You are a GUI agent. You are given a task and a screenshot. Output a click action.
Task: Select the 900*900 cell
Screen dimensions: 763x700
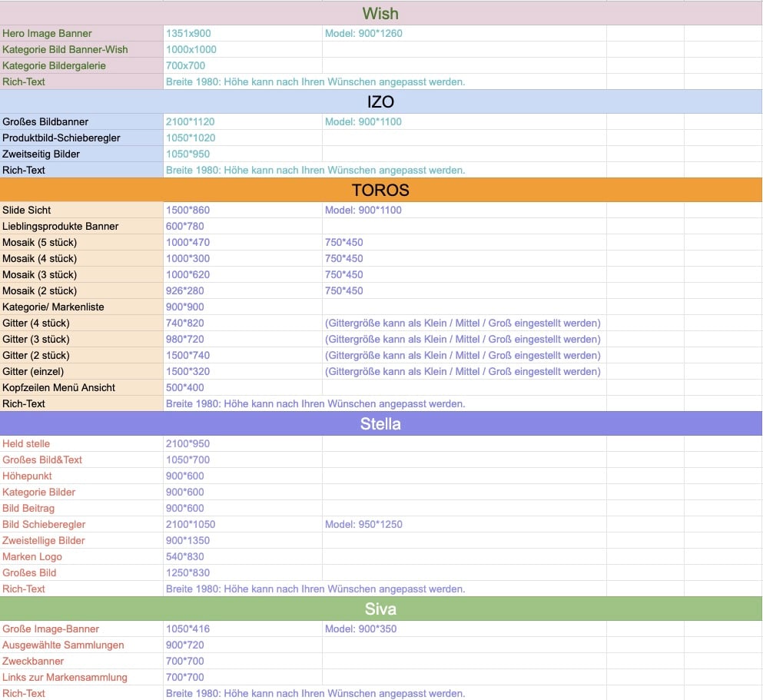pos(242,307)
